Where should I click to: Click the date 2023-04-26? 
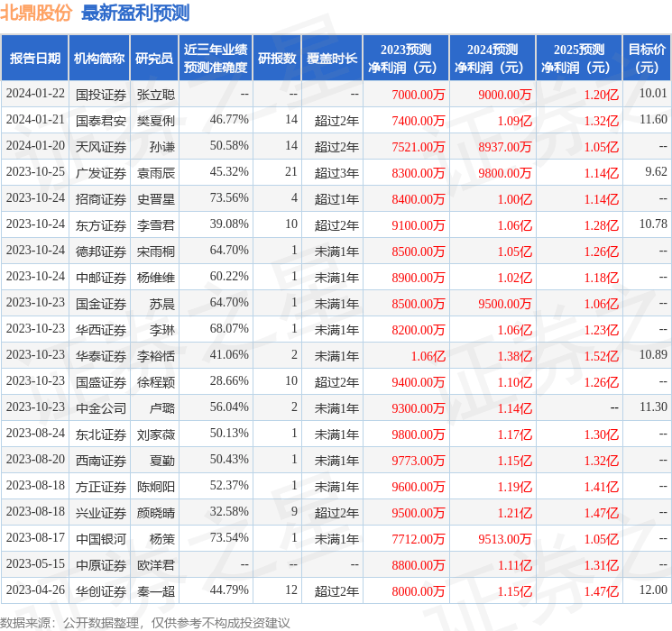(35, 590)
